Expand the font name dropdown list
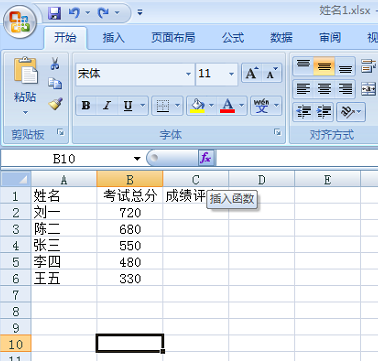The image size is (378, 361). click(188, 74)
